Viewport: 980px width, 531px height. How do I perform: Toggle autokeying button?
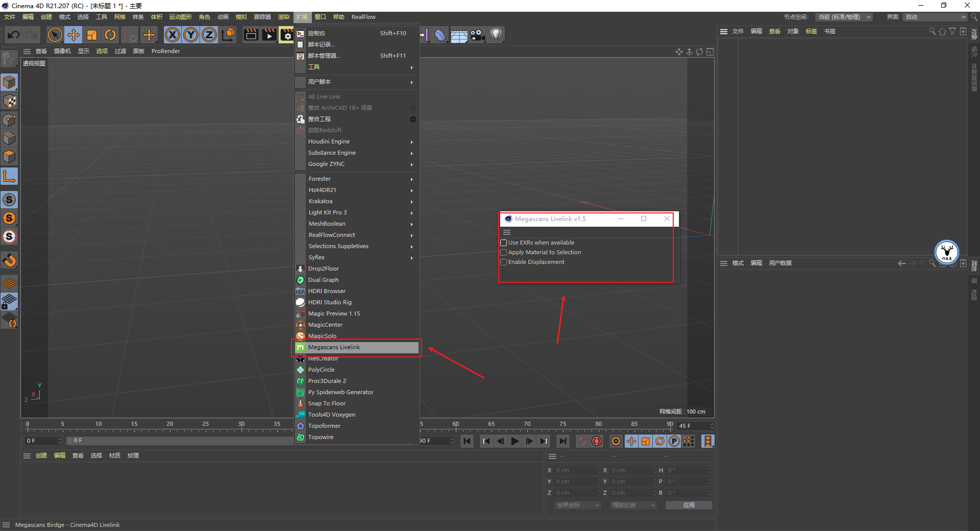(597, 441)
